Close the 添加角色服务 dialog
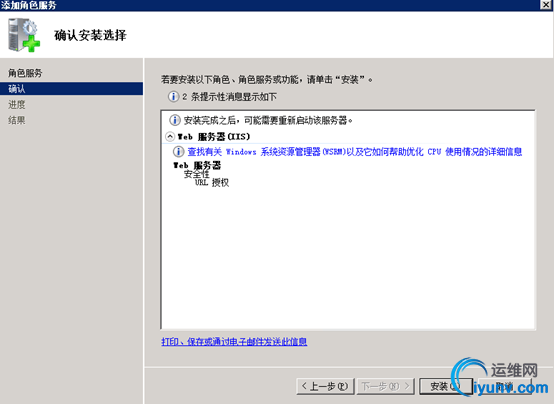 546,4
